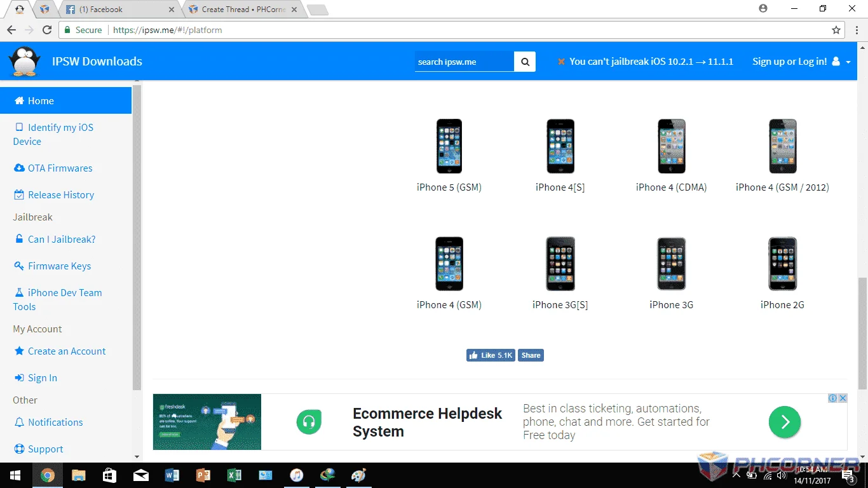The width and height of the screenshot is (868, 488).
Task: Open PowerPoint from the taskbar
Action: [203, 475]
